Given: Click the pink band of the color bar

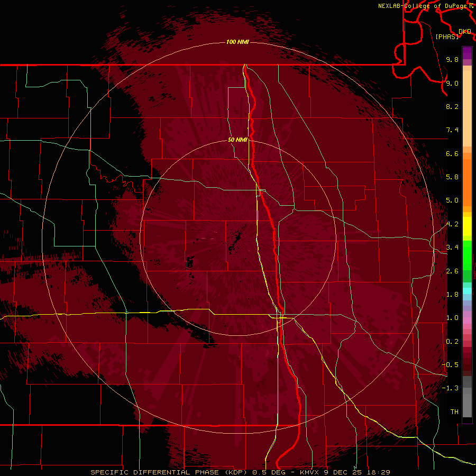Looking at the screenshot, I should pos(467,321).
